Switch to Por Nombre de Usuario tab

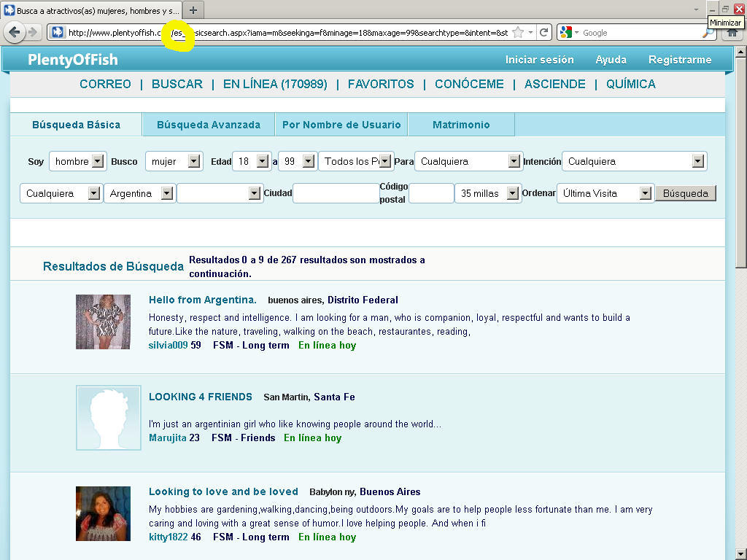(341, 125)
